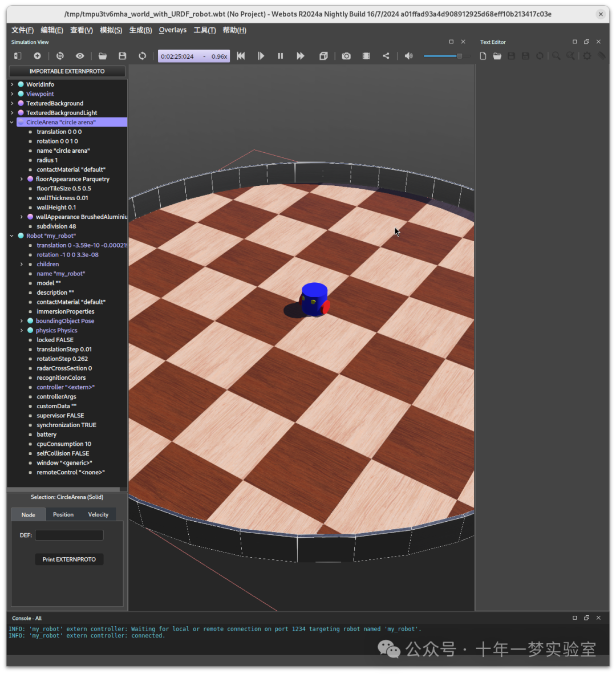Take a screenshot with camera icon
The image size is (616, 674).
[x=346, y=56]
